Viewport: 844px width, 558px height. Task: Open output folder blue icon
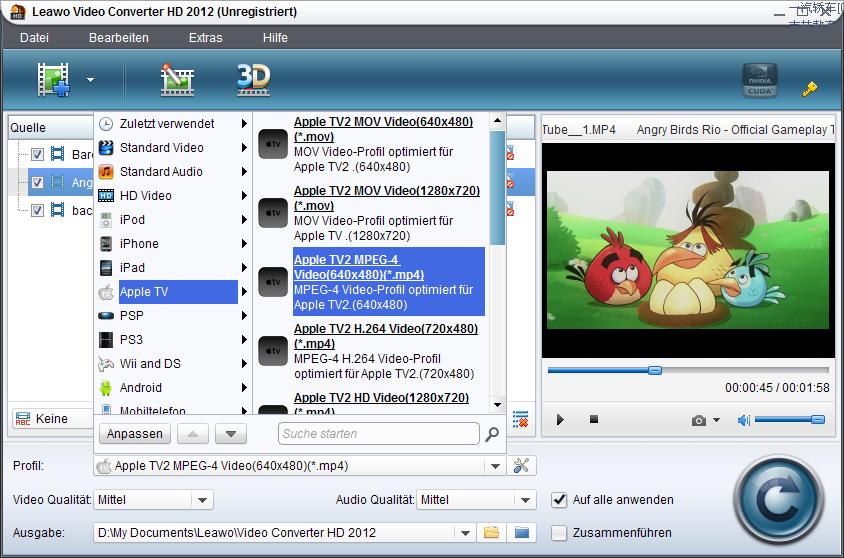(x=522, y=533)
